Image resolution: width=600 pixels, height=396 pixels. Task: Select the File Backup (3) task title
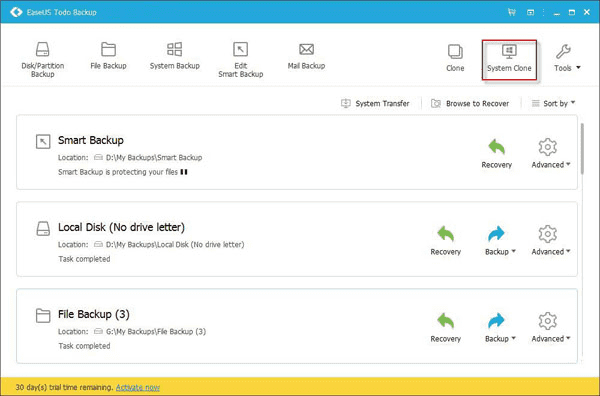[x=94, y=314]
